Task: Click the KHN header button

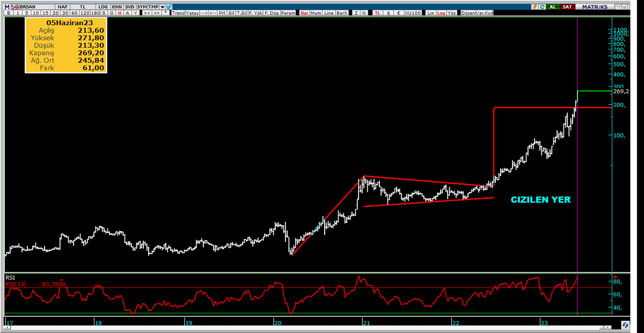Action: (117, 6)
